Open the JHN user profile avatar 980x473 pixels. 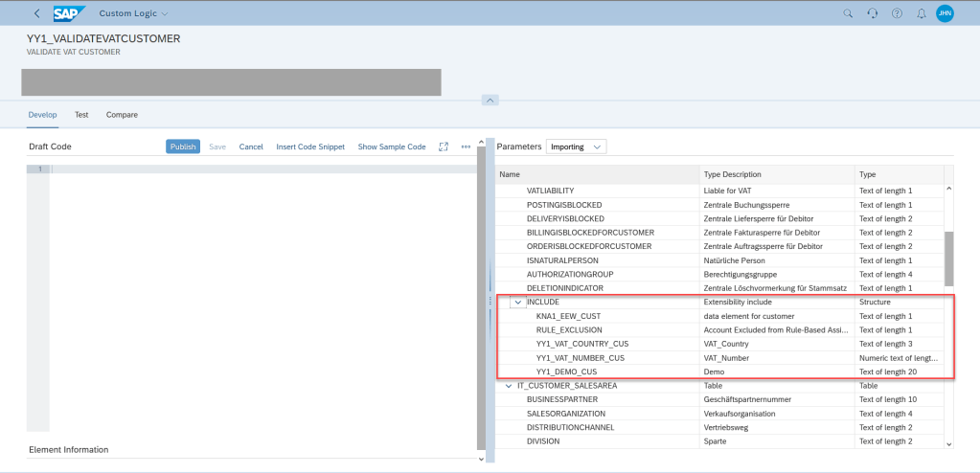(945, 13)
